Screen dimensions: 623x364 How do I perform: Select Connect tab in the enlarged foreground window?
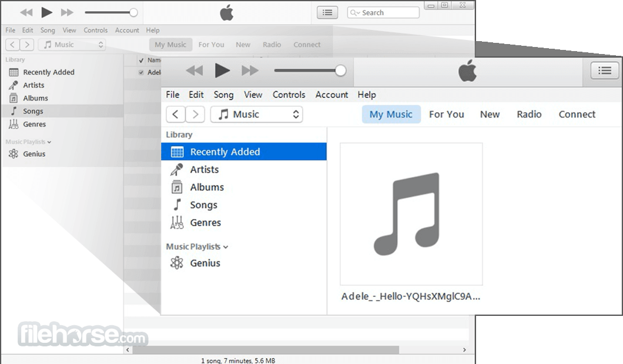pyautogui.click(x=577, y=114)
